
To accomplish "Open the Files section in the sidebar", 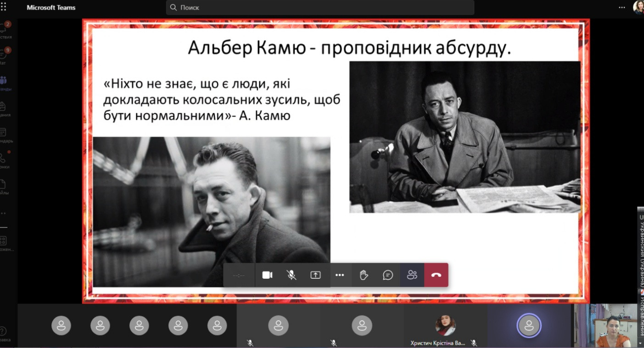I will [5, 187].
